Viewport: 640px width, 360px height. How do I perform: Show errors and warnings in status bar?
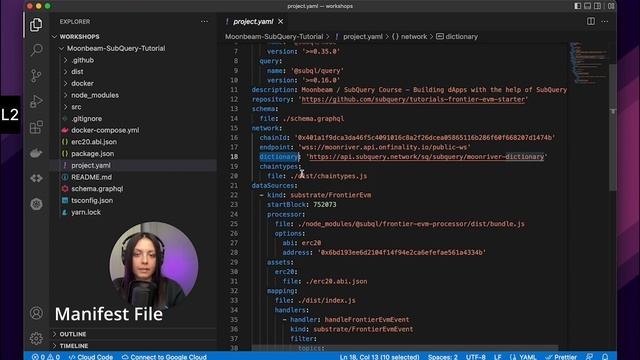coord(46,357)
